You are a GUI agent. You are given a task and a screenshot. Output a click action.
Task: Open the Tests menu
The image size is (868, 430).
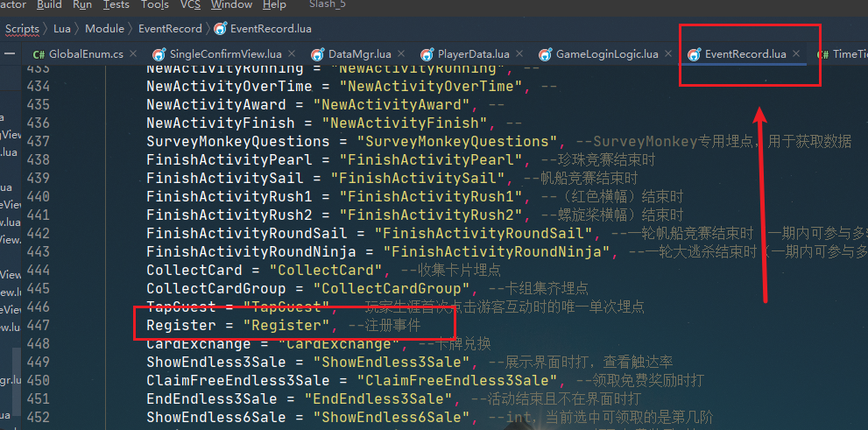(116, 5)
